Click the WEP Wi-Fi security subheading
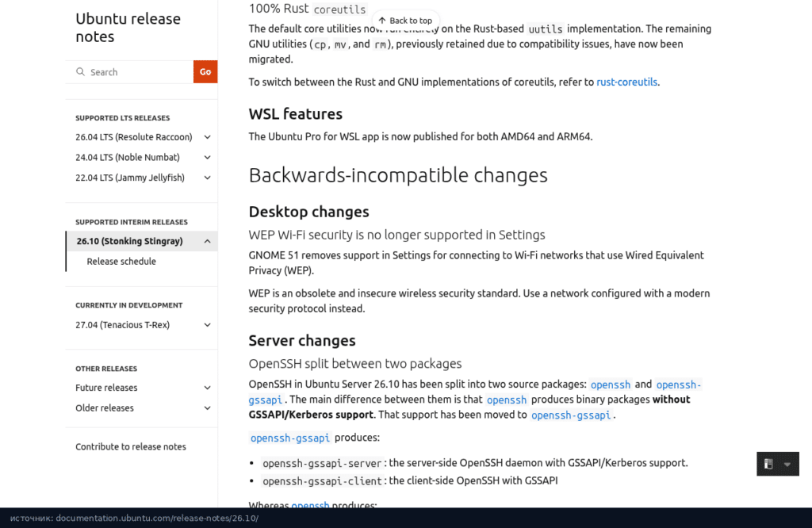Image resolution: width=812 pixels, height=528 pixels. [396, 235]
